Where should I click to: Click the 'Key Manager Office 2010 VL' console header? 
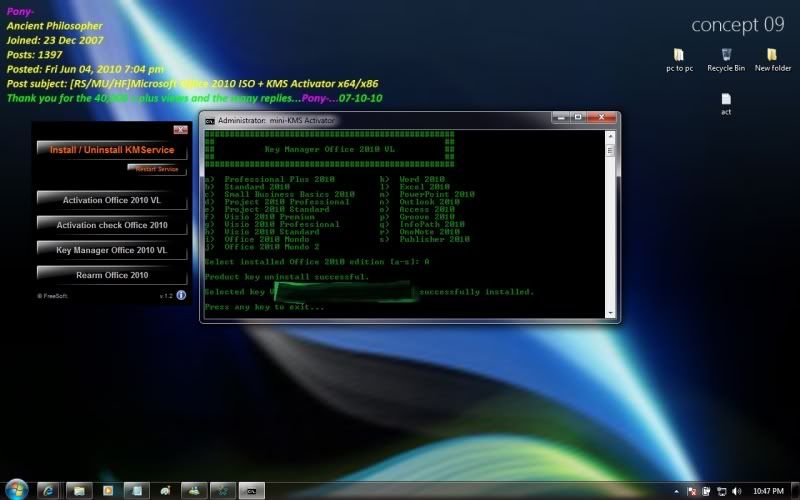point(329,149)
